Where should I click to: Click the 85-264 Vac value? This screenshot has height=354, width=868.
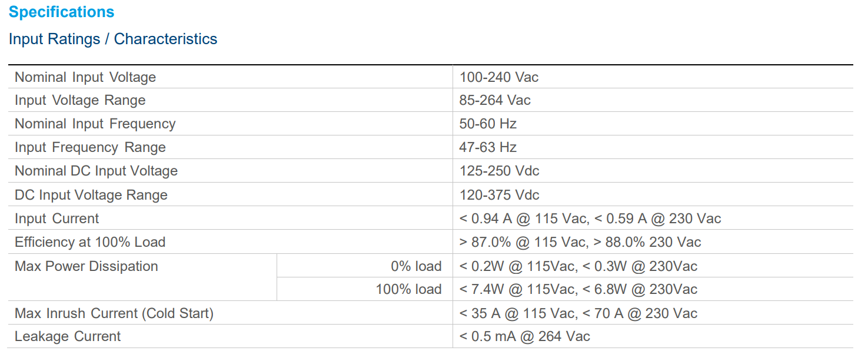click(495, 101)
